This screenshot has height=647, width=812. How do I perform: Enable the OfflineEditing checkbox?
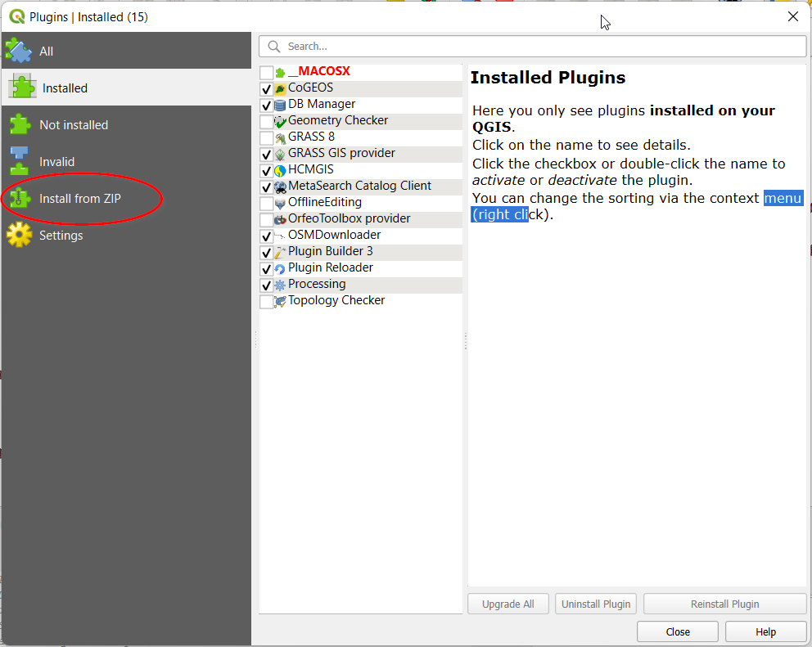[x=266, y=204]
